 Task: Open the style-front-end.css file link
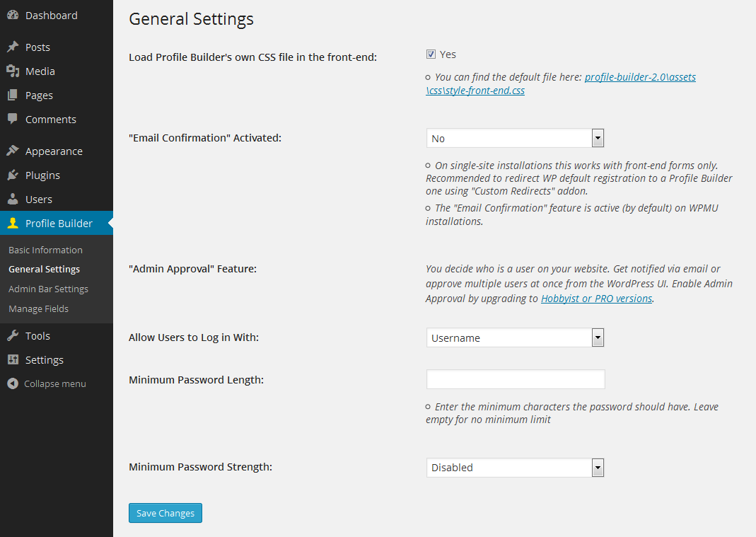(x=561, y=83)
